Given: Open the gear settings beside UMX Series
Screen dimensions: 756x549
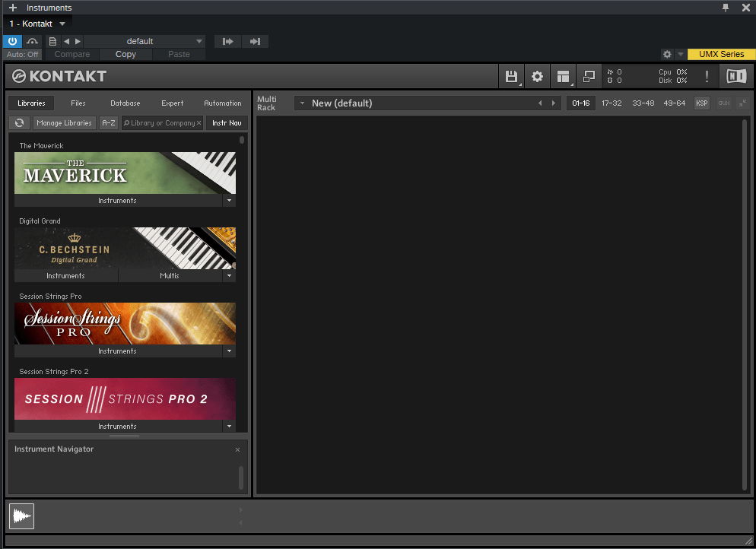Looking at the screenshot, I should (667, 55).
